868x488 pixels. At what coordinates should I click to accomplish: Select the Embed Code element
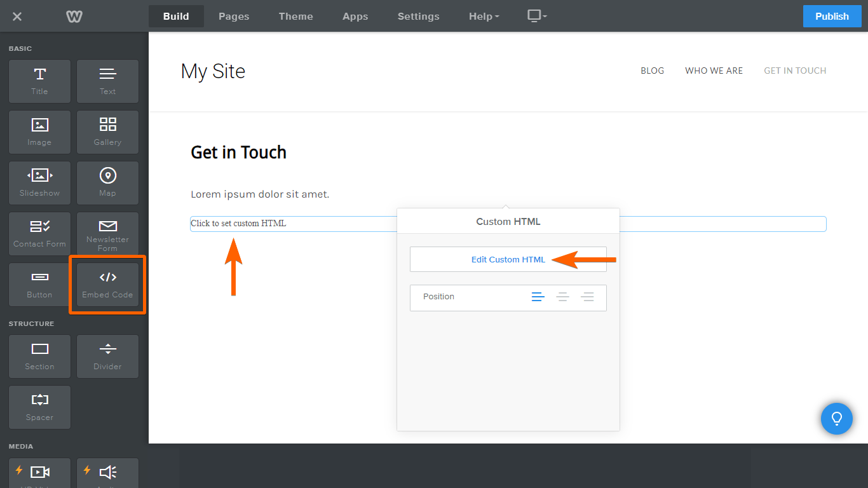click(x=107, y=285)
